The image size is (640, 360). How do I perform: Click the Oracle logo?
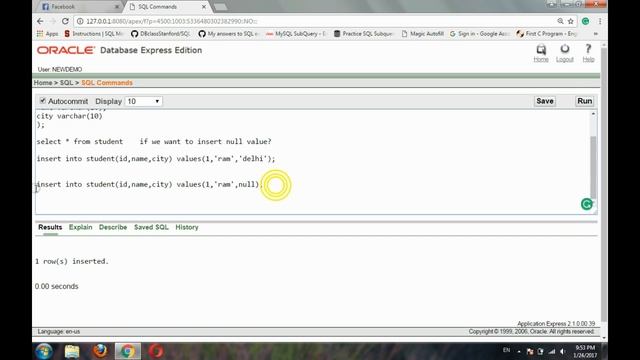(66, 50)
